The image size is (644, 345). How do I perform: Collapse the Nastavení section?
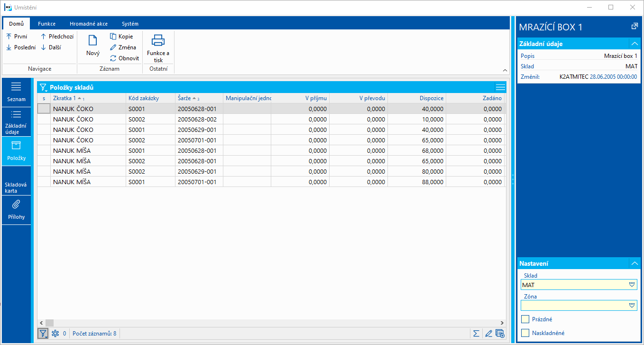pyautogui.click(x=634, y=263)
